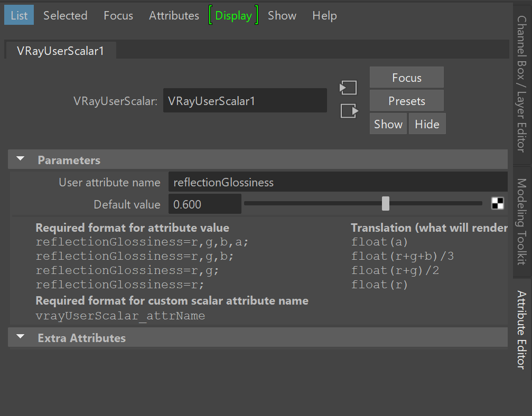Click the text 'vrayUserScalar_attrName'

(x=120, y=316)
